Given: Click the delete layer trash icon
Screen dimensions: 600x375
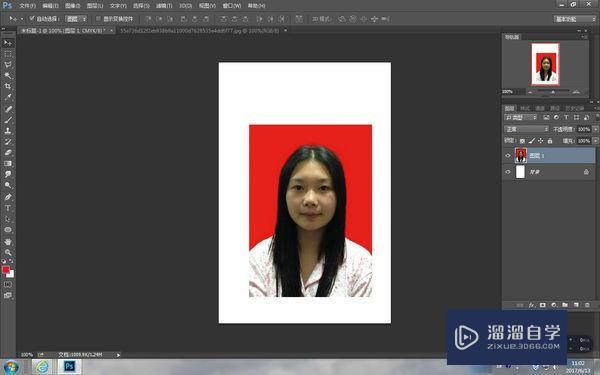Looking at the screenshot, I should (587, 305).
